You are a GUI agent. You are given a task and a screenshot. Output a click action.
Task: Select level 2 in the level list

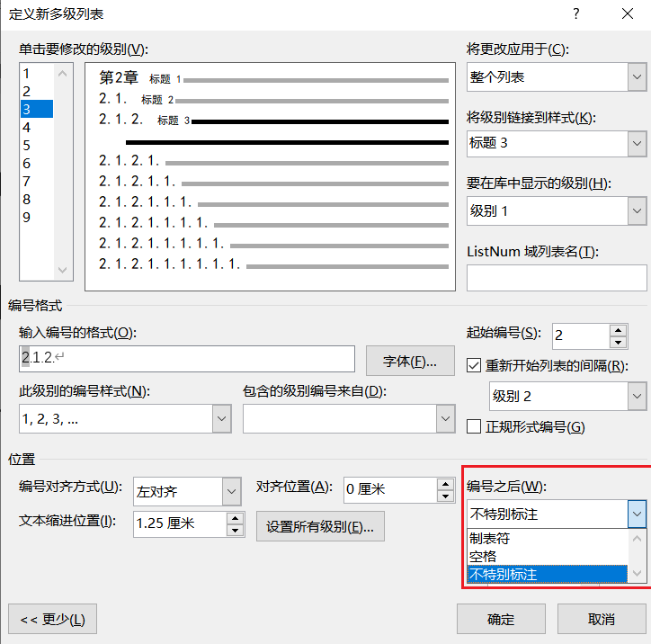point(37,92)
